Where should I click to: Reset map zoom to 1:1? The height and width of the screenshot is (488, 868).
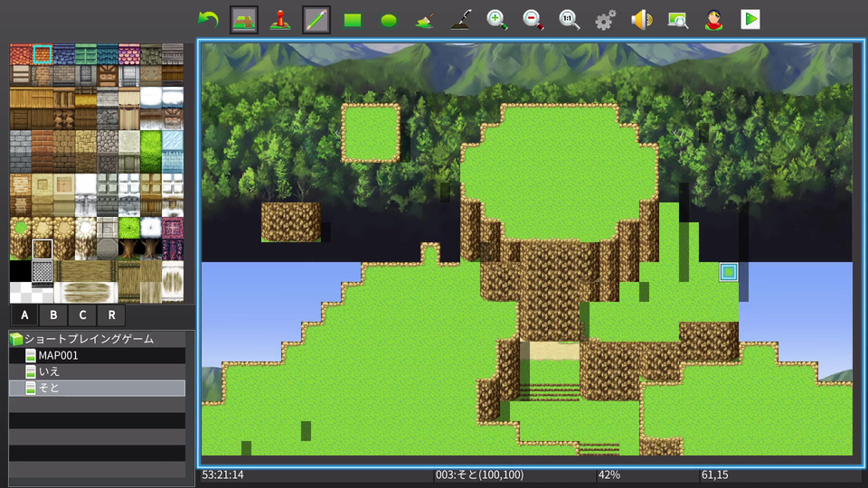569,20
